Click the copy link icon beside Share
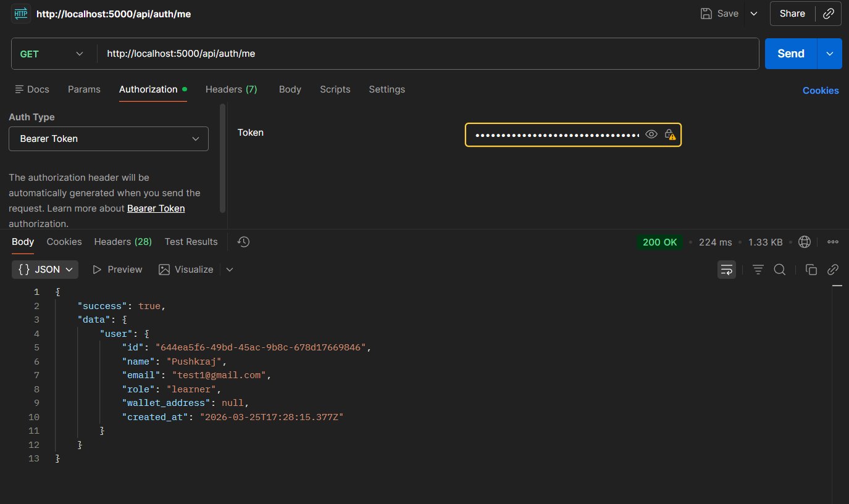The height and width of the screenshot is (504, 849). (828, 14)
